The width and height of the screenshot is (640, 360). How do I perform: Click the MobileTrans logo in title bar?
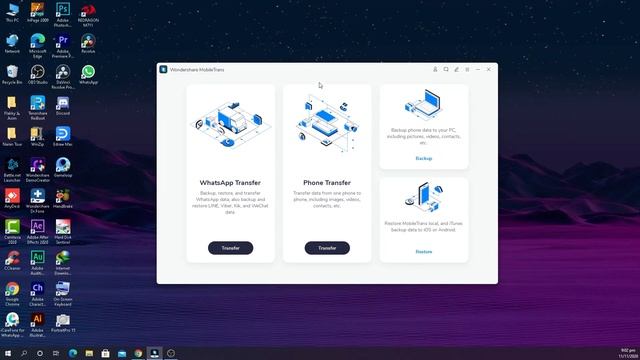point(163,69)
